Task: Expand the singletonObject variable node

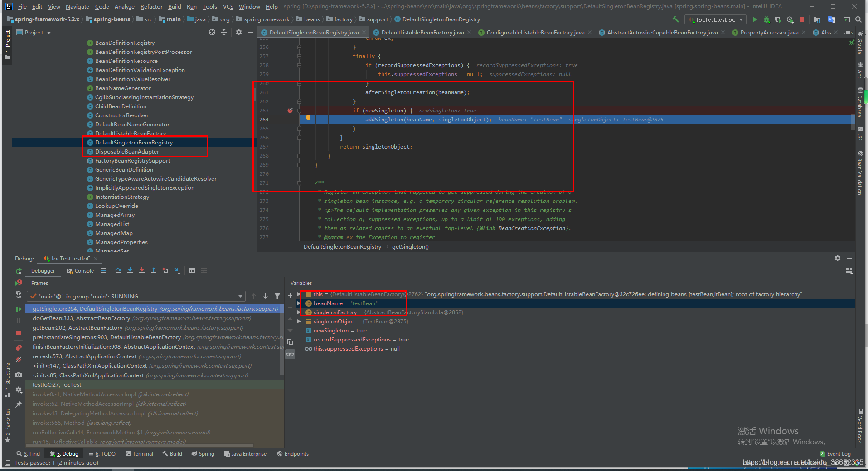Action: [299, 322]
